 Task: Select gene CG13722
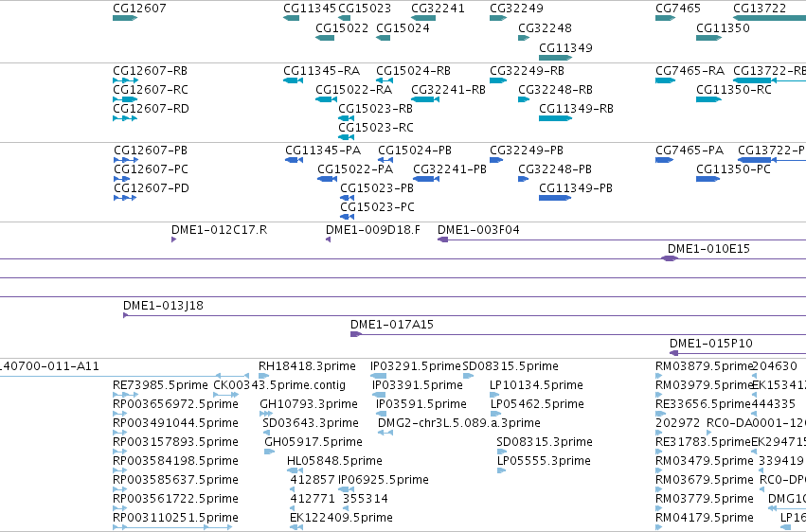pos(769,18)
